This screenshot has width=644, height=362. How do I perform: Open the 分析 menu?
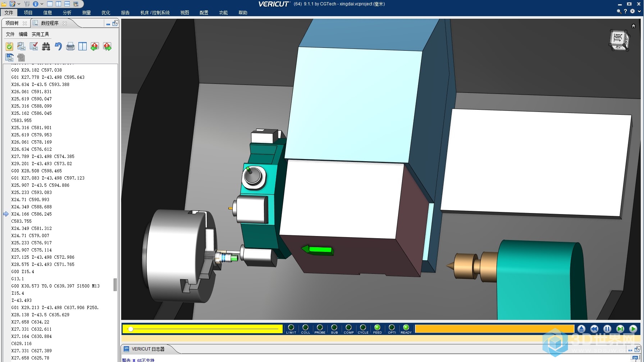pos(67,13)
